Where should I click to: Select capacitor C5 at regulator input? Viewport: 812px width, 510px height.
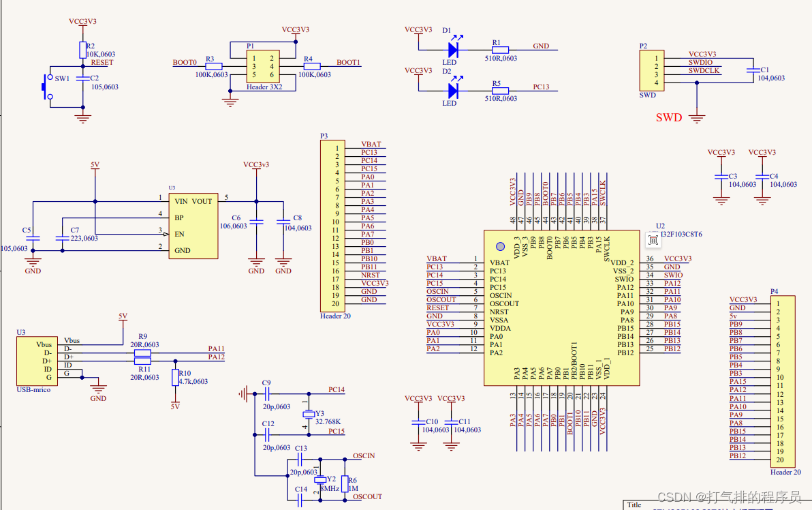click(x=33, y=238)
